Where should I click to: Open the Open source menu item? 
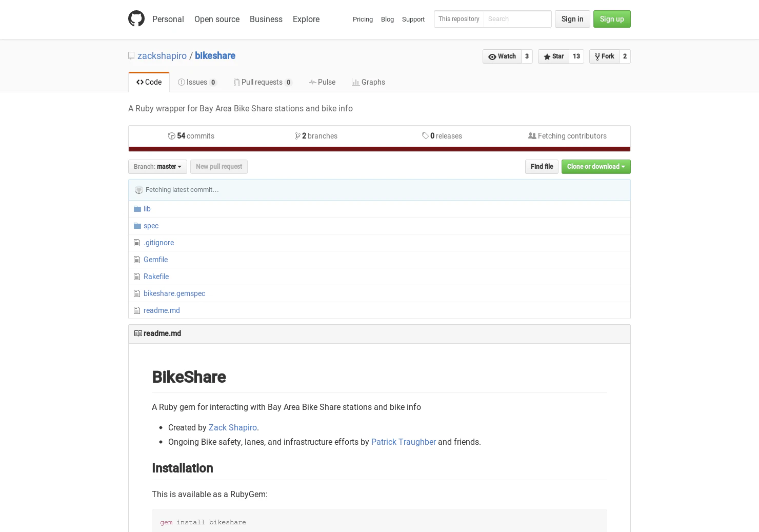click(x=217, y=19)
